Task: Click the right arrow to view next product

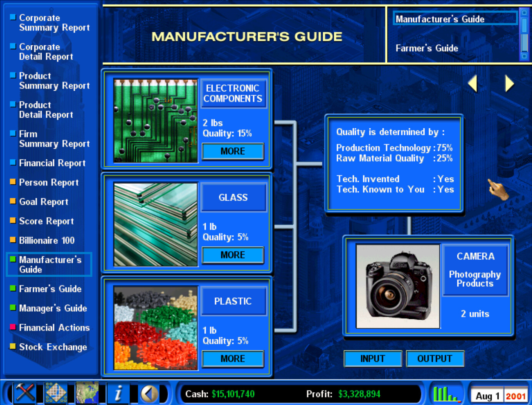Action: tap(508, 84)
